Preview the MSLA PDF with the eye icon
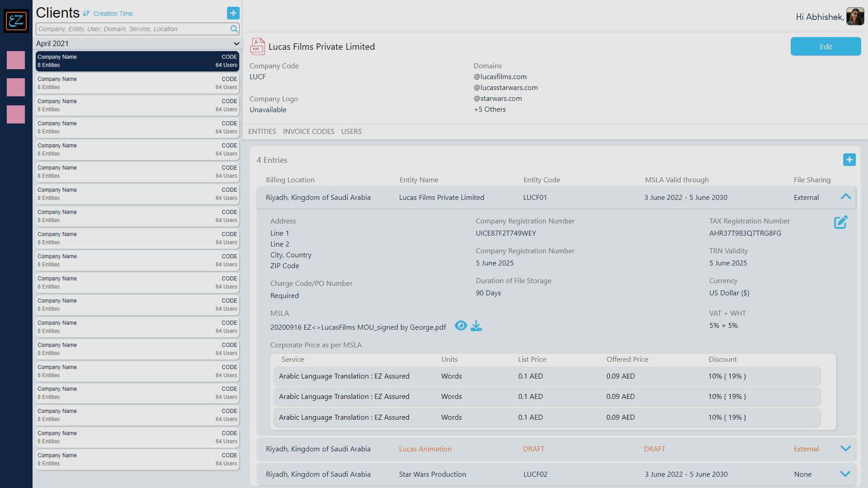 pyautogui.click(x=461, y=326)
